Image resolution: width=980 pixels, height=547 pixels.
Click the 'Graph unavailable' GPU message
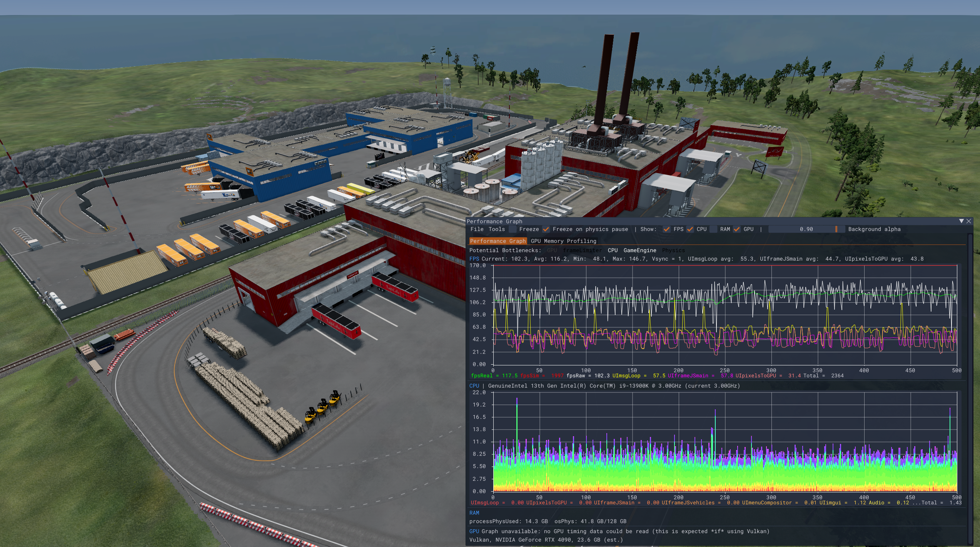pyautogui.click(x=625, y=532)
